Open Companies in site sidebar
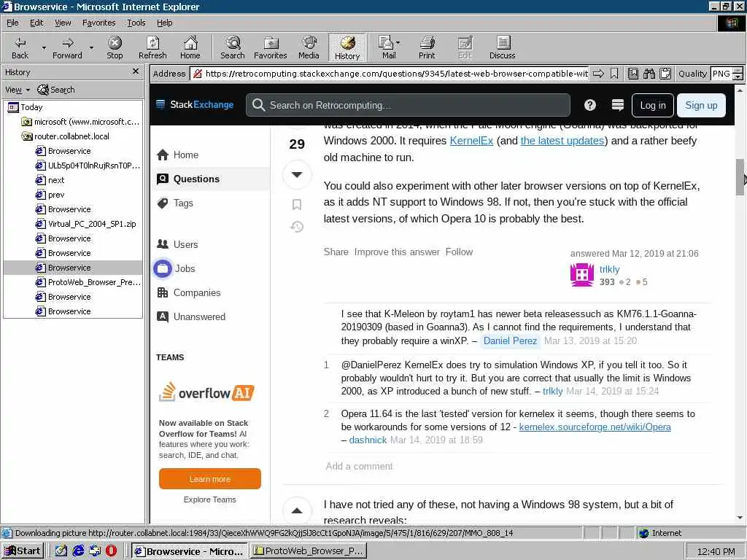This screenshot has width=747, height=560. click(189, 293)
